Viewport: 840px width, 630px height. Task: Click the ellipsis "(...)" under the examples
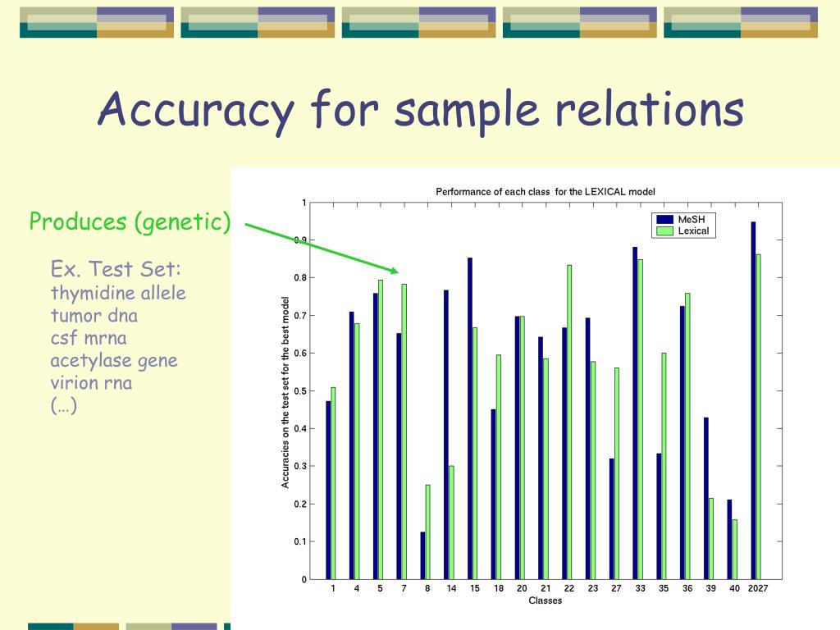pyautogui.click(x=64, y=405)
